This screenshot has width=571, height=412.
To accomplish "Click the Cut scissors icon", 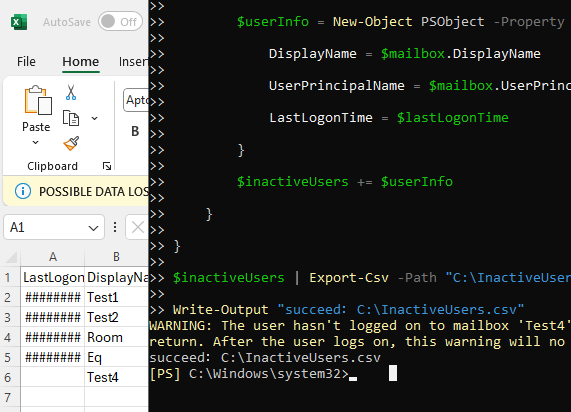I will (x=71, y=93).
